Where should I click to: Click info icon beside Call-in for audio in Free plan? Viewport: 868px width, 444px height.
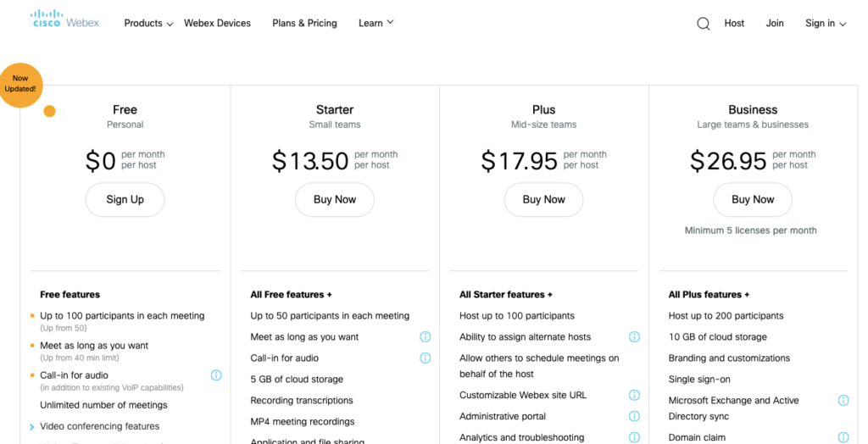216,375
